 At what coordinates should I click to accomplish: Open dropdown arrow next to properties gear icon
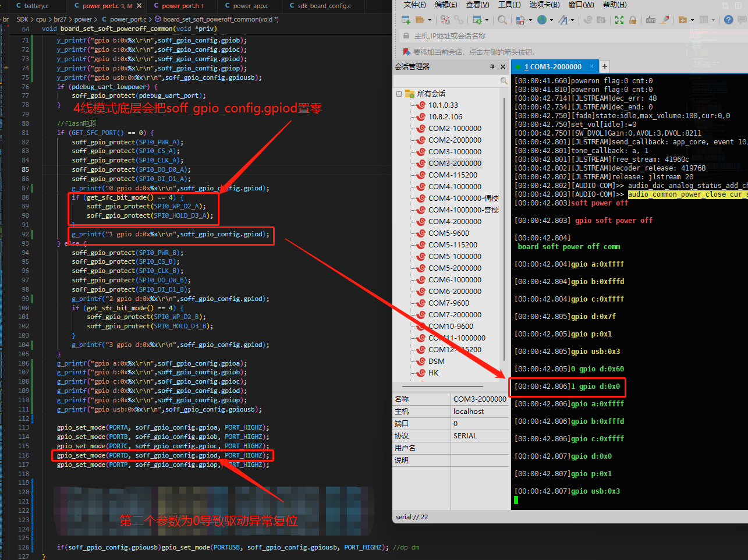point(487,20)
